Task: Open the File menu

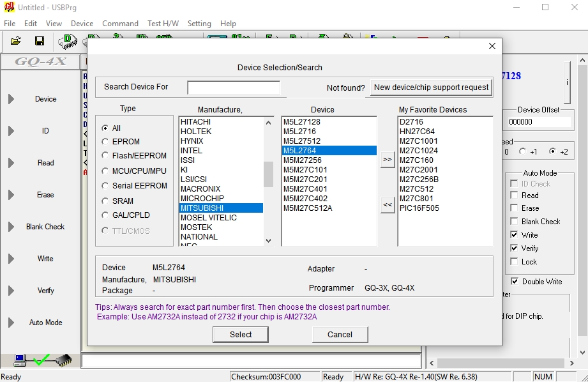Action: click(10, 23)
